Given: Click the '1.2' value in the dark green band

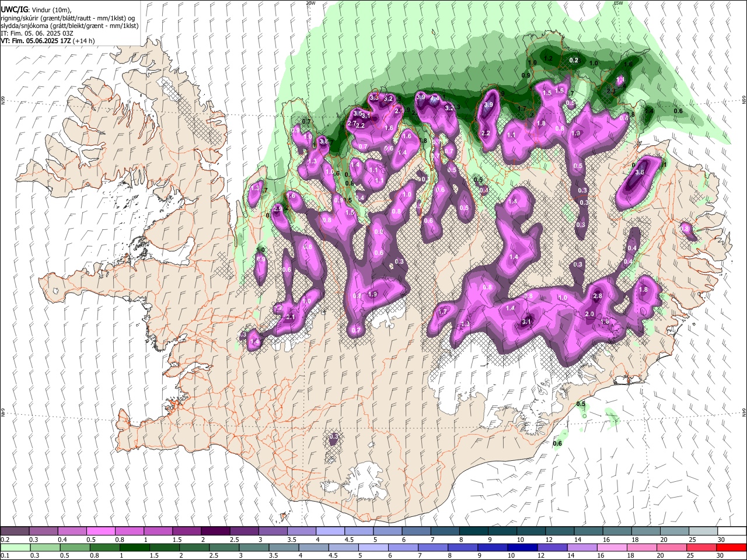Looking at the screenshot, I should [548, 59].
